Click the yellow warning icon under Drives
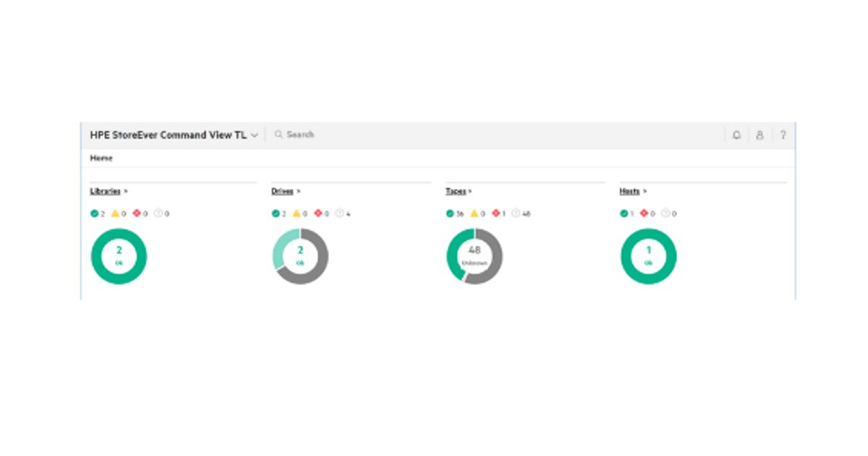868x456 pixels. [296, 214]
